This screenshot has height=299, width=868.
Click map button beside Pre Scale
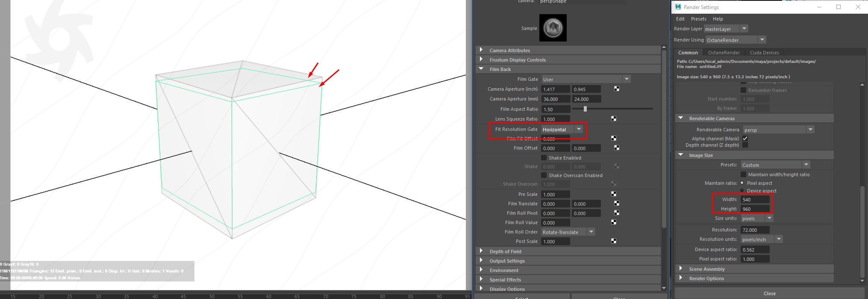[x=614, y=194]
